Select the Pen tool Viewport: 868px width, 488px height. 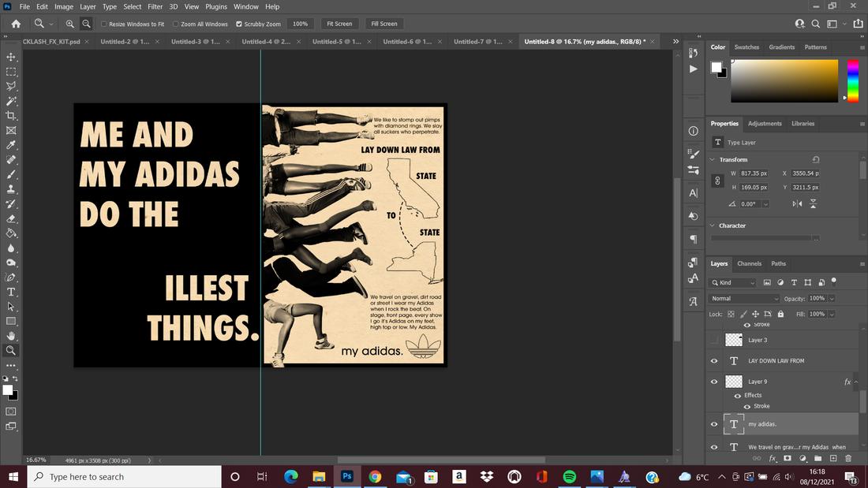[11, 278]
